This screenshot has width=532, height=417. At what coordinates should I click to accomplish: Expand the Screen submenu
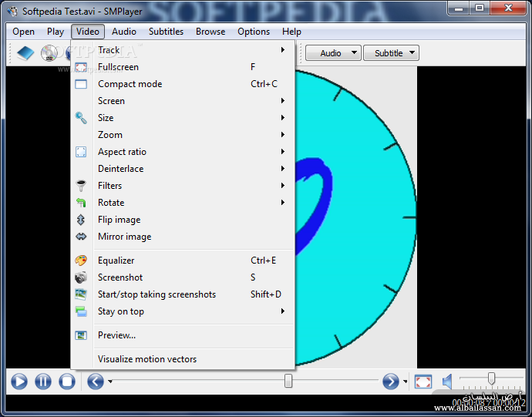point(183,101)
